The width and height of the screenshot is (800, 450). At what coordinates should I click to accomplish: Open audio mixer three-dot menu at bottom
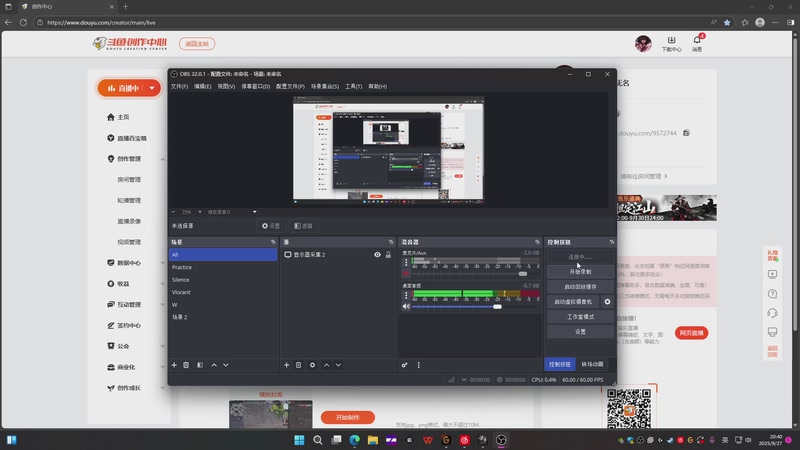(x=418, y=365)
